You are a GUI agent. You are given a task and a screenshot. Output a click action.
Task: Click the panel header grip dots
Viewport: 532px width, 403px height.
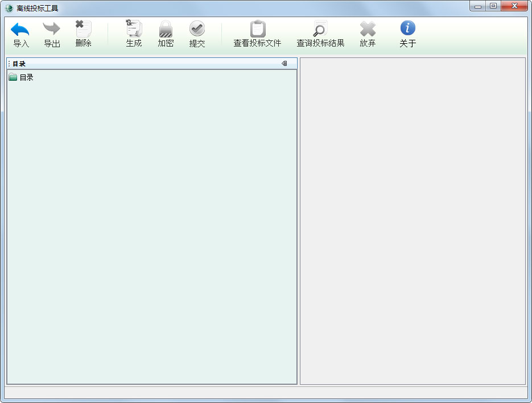[9, 64]
